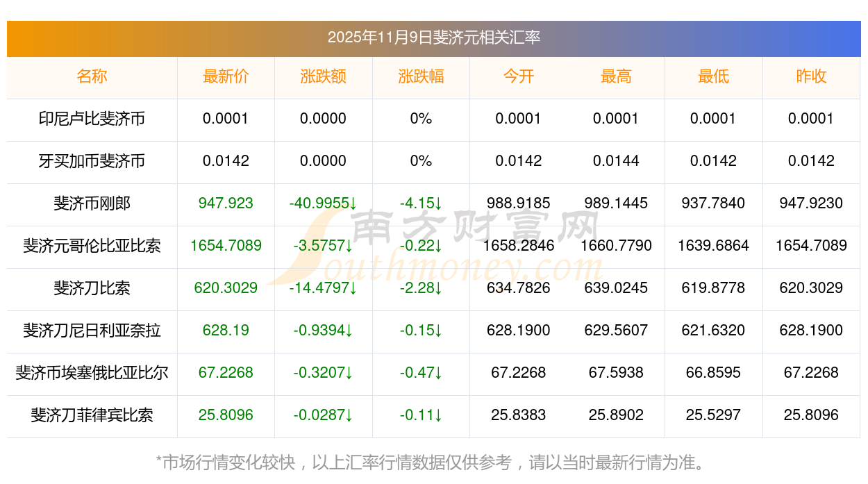Select the row name 斐济刀比索

[92, 288]
